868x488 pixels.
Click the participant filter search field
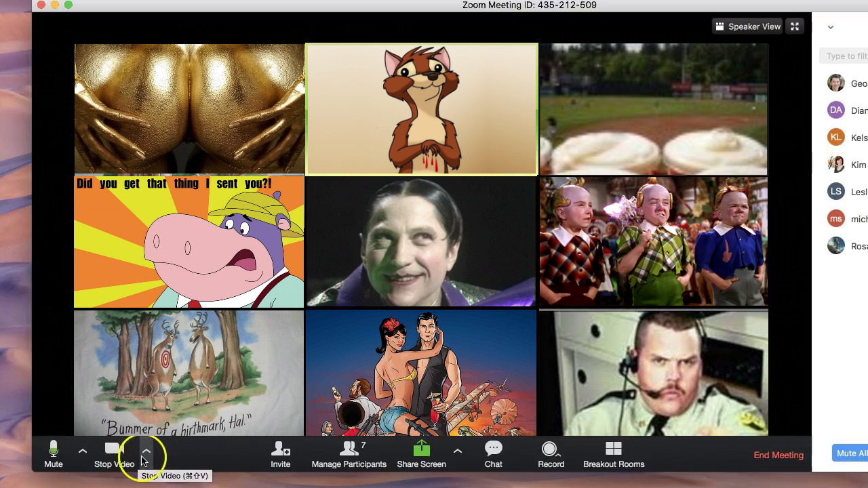pos(845,56)
